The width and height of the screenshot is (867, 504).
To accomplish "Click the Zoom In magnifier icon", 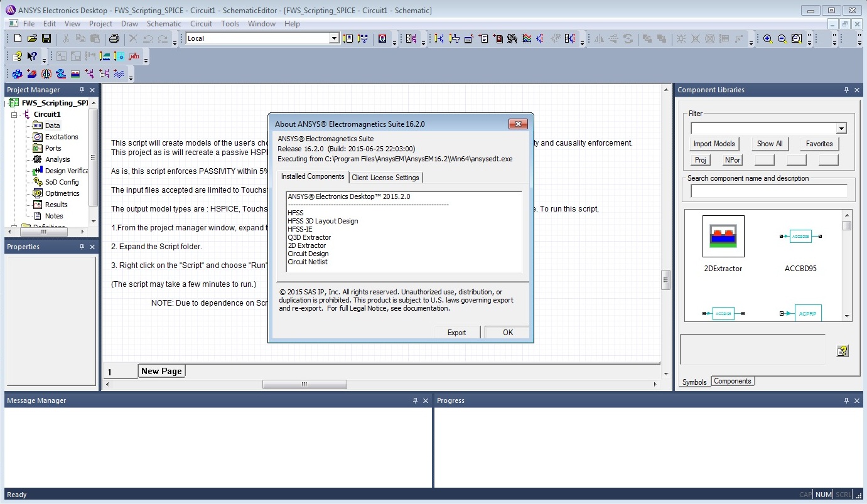I will (768, 38).
